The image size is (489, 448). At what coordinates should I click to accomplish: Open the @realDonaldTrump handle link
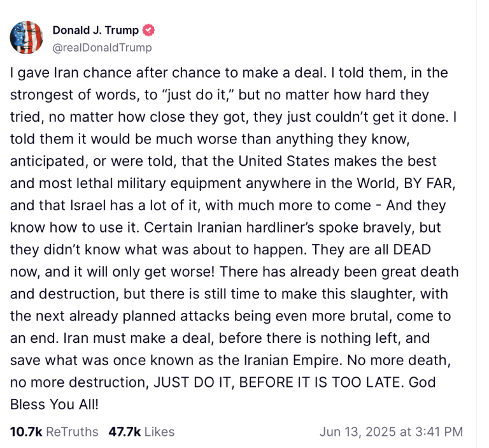coord(102,47)
